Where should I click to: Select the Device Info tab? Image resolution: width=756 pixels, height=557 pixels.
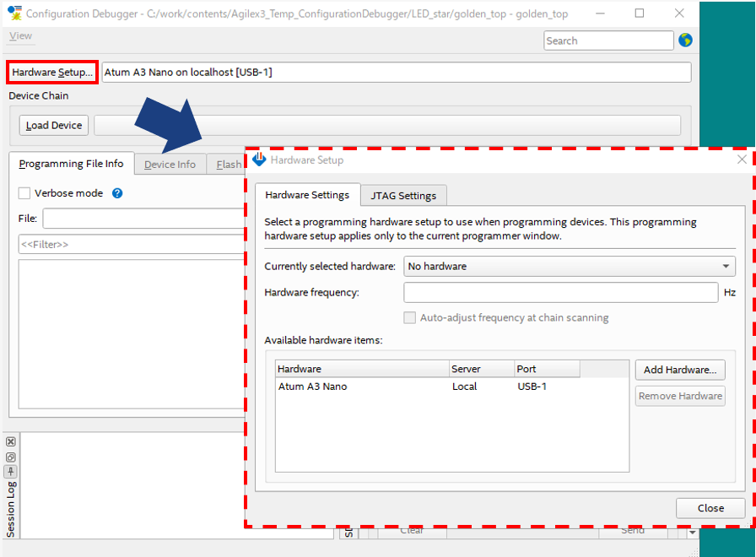click(170, 165)
